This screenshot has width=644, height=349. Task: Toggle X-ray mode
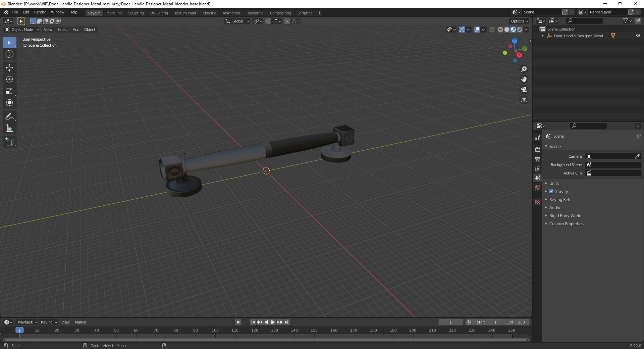492,30
